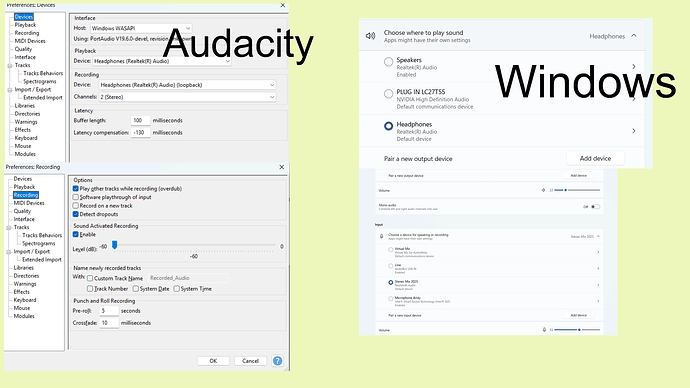Click the Latency compensation field

[x=140, y=132]
